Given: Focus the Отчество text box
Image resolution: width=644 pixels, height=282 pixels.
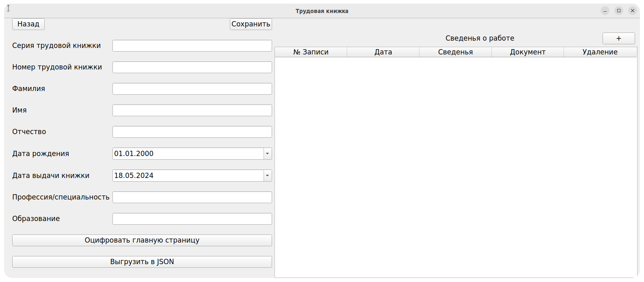Looking at the screenshot, I should [192, 132].
